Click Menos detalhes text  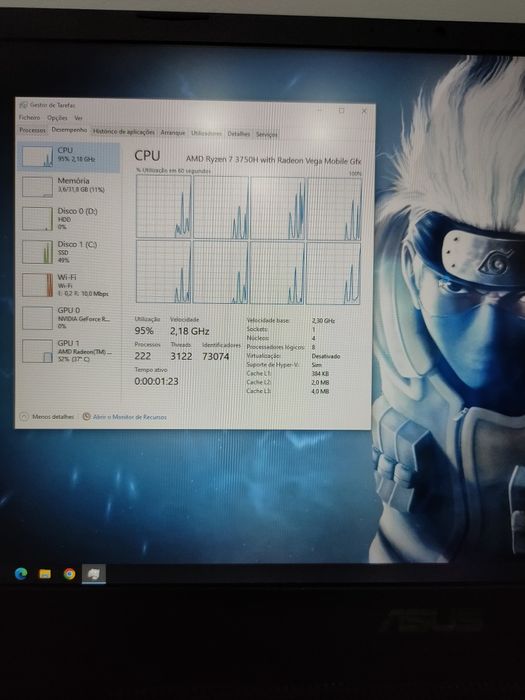click(53, 417)
